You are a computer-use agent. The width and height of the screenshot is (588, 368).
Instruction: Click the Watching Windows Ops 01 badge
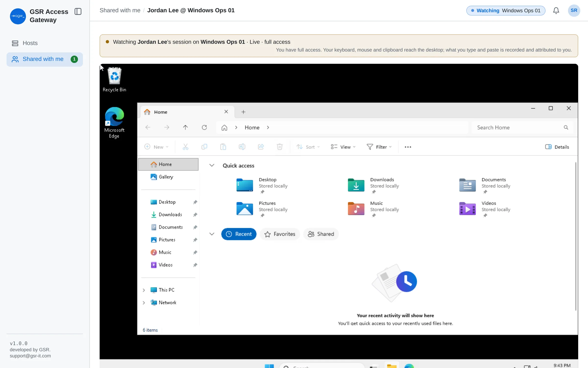[506, 11]
